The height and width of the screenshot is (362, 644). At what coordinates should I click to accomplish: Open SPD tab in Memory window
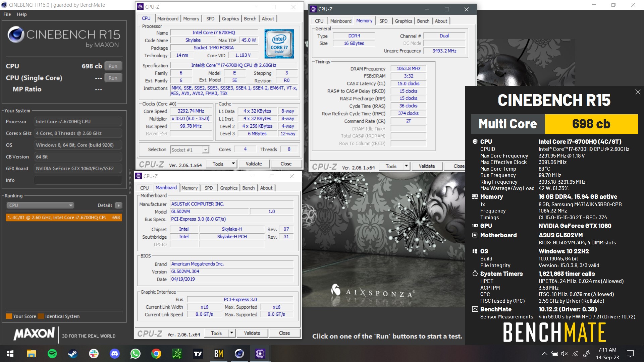(383, 21)
